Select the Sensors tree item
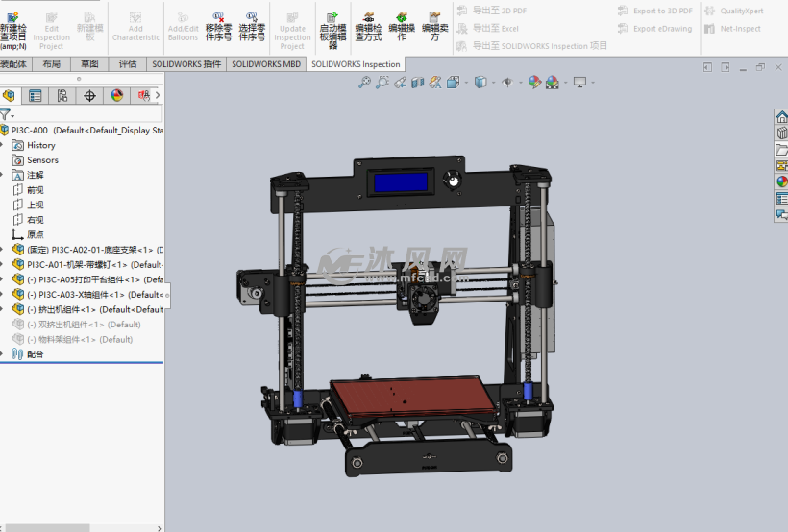Image resolution: width=788 pixels, height=532 pixels. click(x=36, y=160)
